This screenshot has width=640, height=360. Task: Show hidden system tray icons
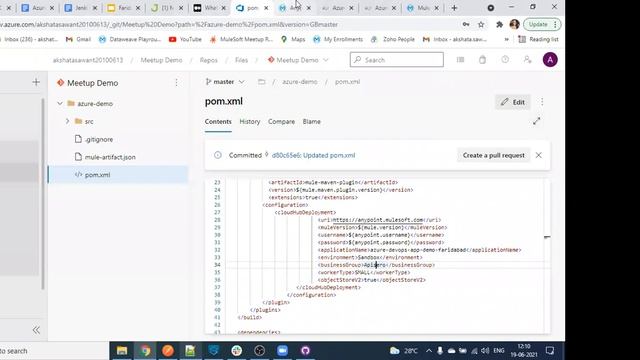coord(429,351)
